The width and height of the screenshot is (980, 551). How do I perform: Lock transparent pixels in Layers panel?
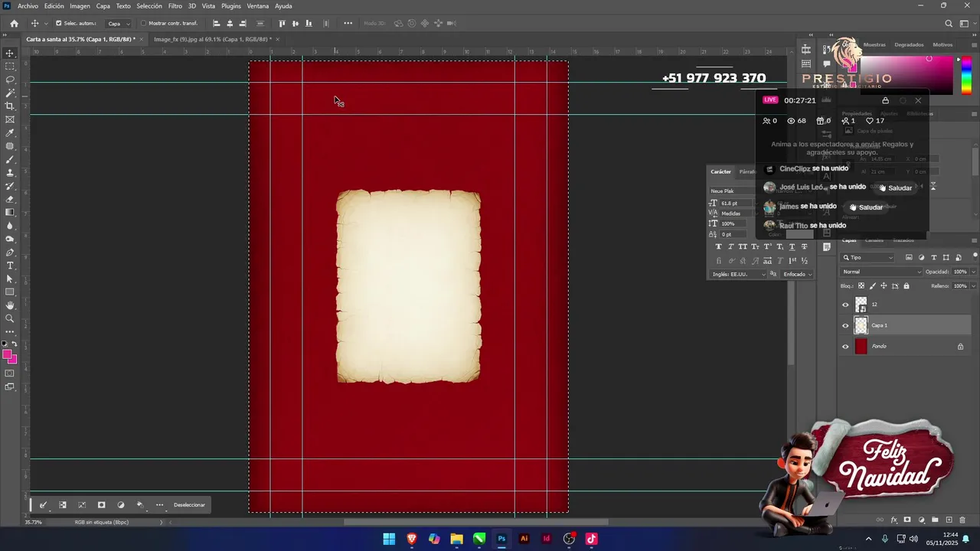coord(861,285)
